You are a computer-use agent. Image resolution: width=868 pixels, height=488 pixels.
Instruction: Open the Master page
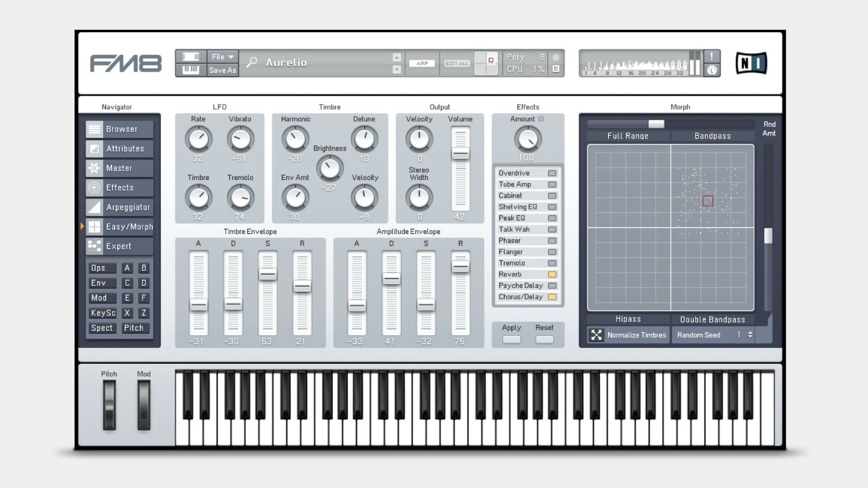[119, 168]
